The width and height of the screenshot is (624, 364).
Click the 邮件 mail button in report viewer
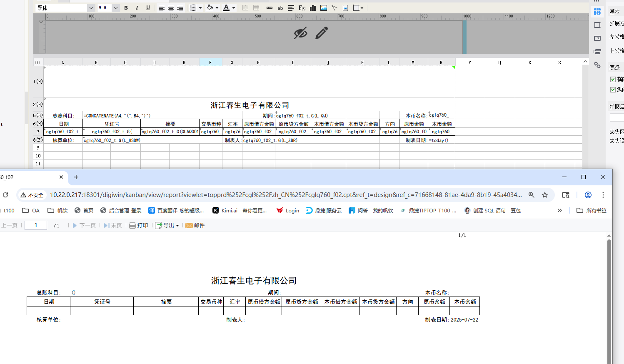click(x=195, y=225)
